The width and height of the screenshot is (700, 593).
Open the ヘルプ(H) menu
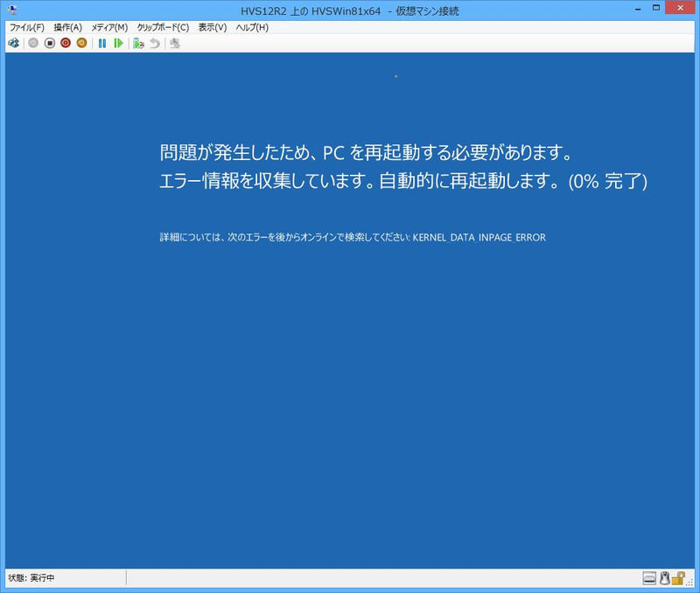[252, 28]
